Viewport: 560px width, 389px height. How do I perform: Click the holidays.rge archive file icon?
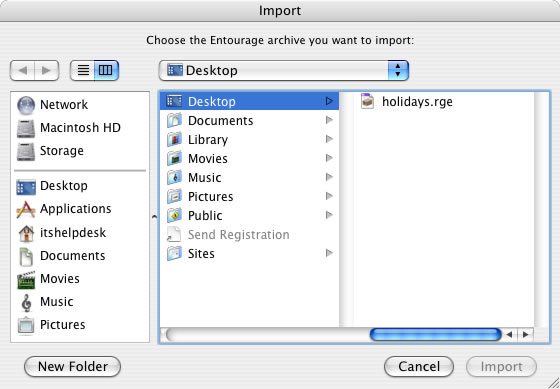point(368,101)
